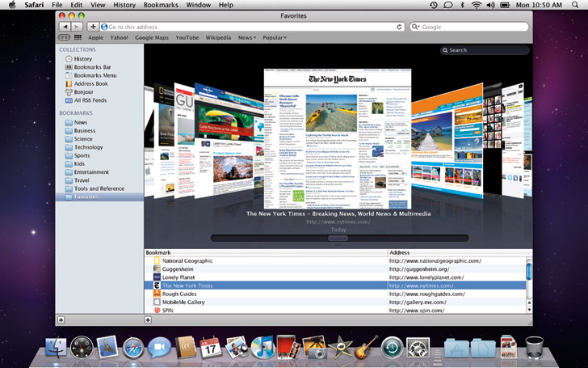
Task: Click the bookmark list scrollbar thumb
Action: point(529,271)
